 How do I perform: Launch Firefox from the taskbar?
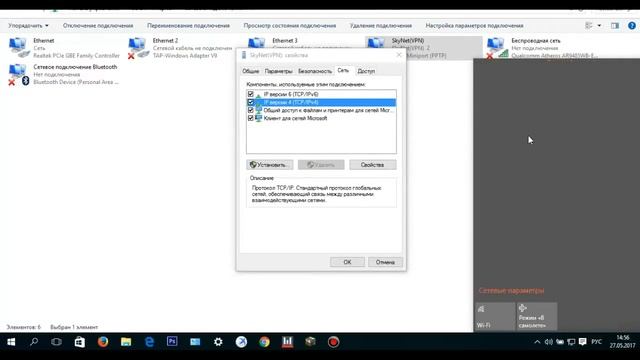pos(103,342)
